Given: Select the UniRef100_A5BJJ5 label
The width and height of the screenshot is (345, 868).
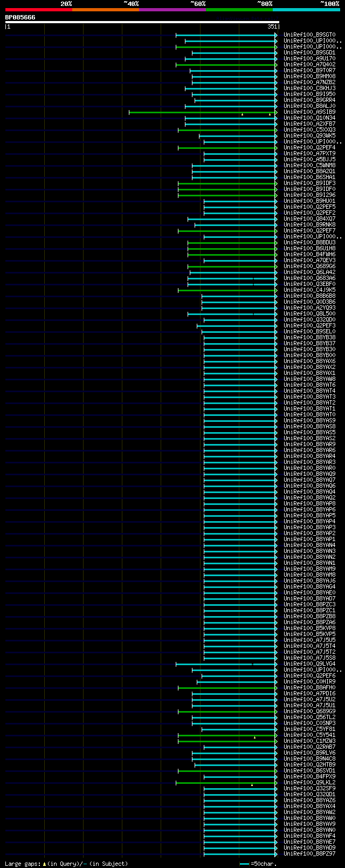Looking at the screenshot, I should click(309, 160).
